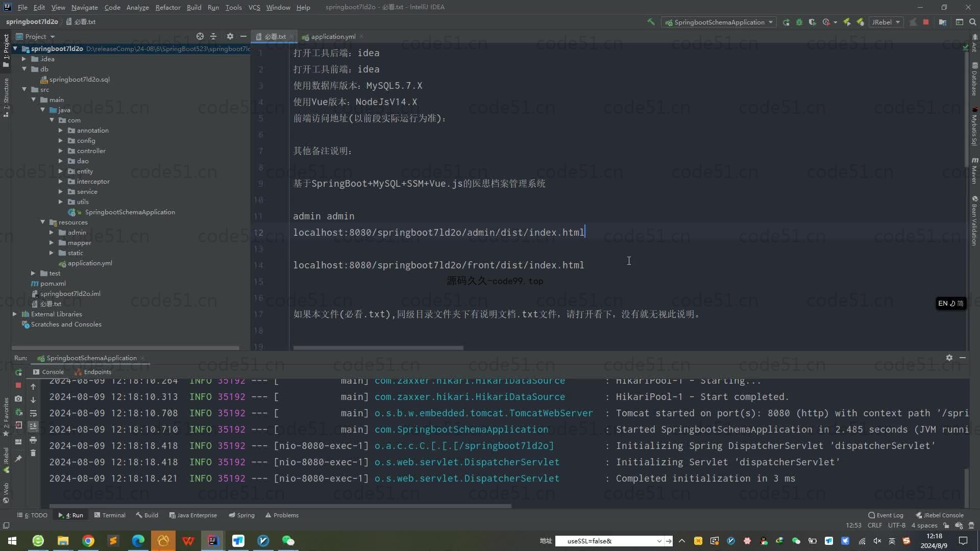The height and width of the screenshot is (551, 980).
Task: Collapse the db folder
Action: [24, 69]
